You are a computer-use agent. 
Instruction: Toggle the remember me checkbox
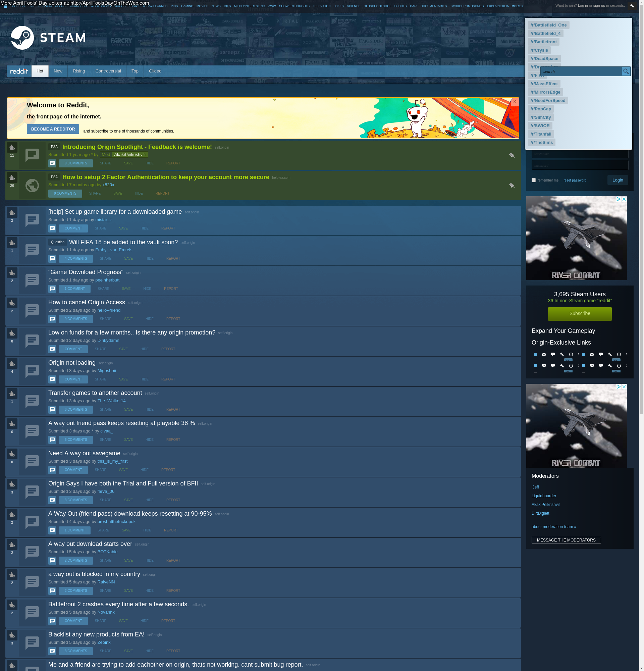click(533, 180)
